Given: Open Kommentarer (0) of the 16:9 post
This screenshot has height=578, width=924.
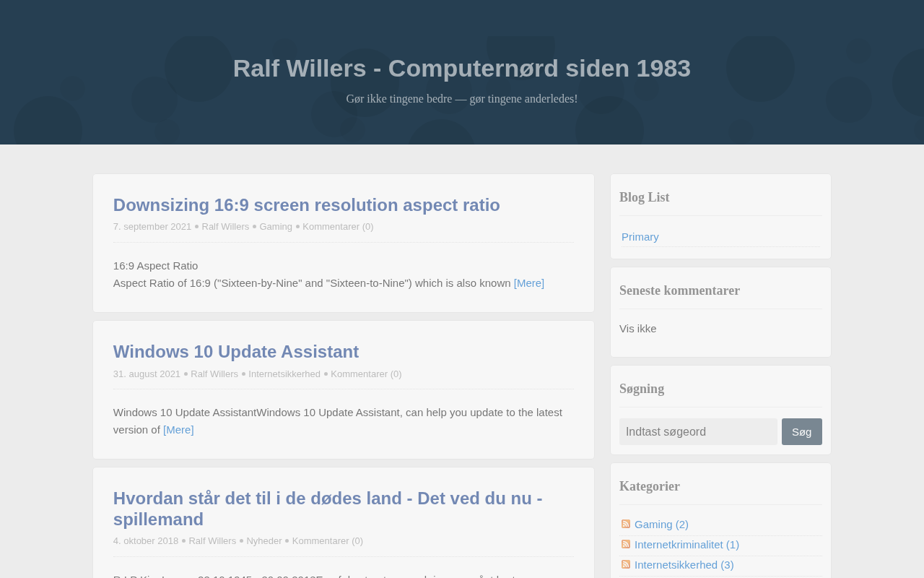Looking at the screenshot, I should coord(338,226).
